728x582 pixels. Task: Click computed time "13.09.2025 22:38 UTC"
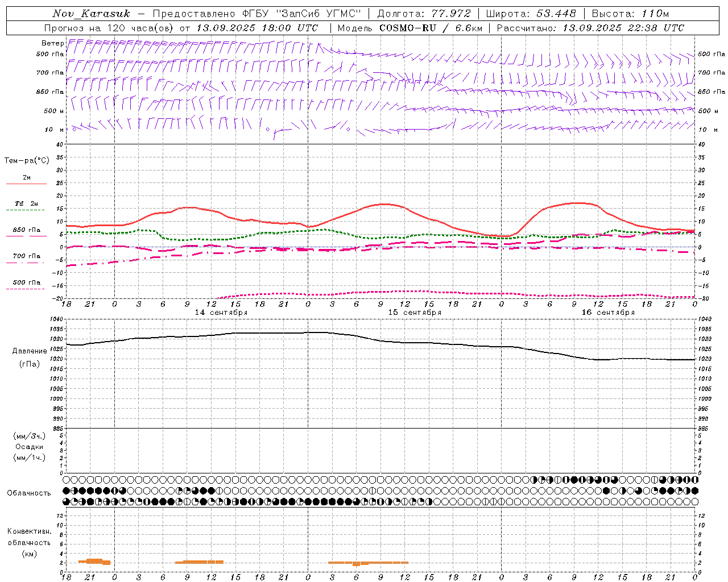click(623, 28)
